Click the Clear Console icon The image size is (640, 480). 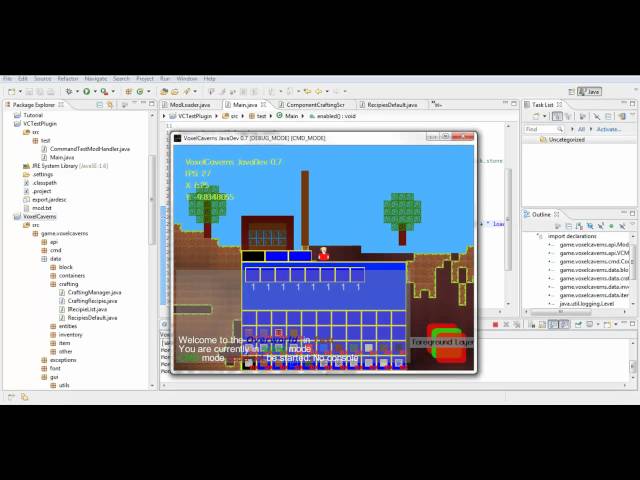[x=531, y=325]
